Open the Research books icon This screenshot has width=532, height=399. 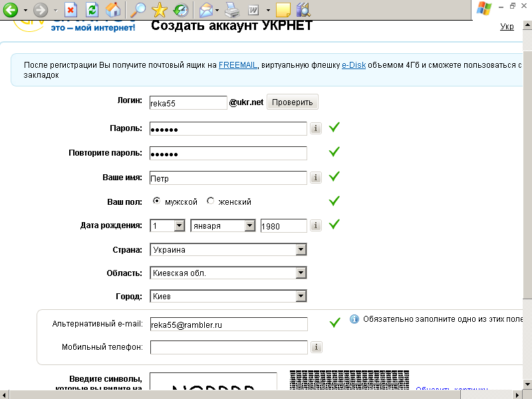tap(303, 10)
